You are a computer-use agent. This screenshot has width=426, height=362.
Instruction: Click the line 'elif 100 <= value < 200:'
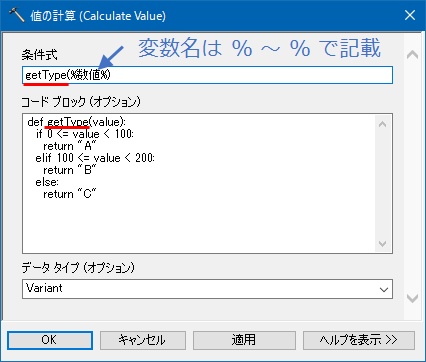tap(95, 158)
